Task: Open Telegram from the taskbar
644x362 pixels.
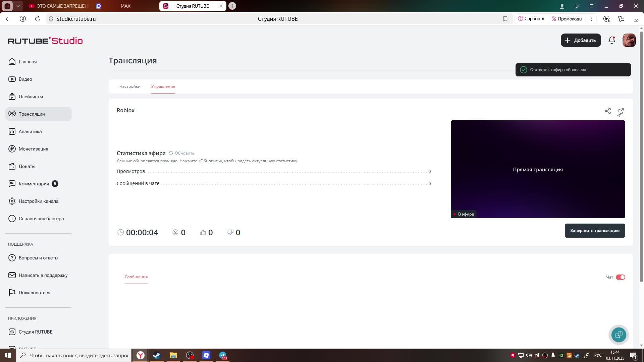Action: pyautogui.click(x=222, y=355)
